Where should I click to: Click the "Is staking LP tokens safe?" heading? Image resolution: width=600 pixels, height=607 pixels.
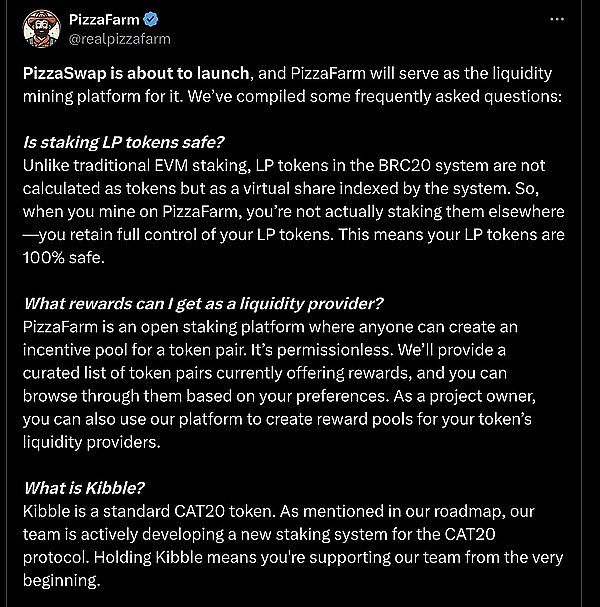point(121,143)
